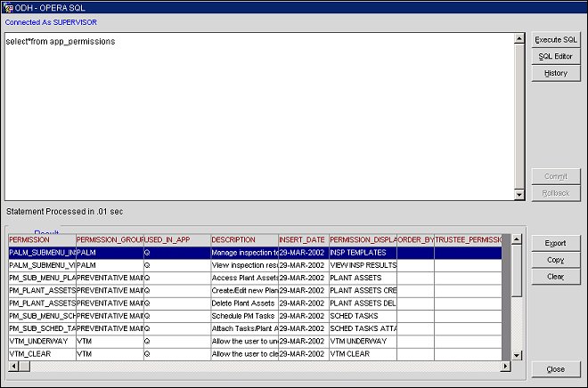Click the results grid down scroll arrow
Screen dimensions: 588x388
point(517,356)
